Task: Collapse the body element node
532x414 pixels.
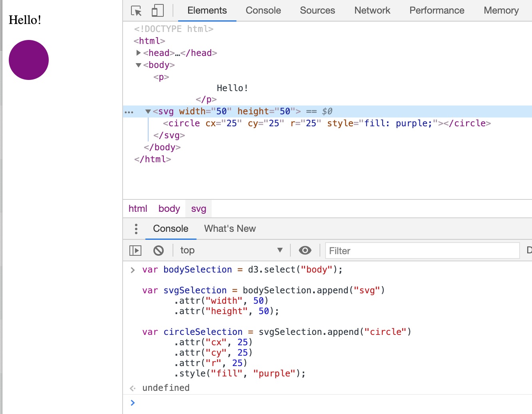Action: click(138, 65)
